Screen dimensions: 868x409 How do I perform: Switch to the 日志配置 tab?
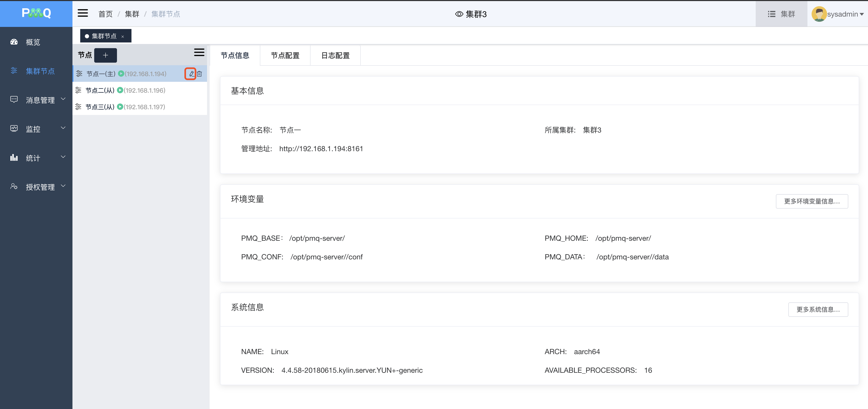335,56
